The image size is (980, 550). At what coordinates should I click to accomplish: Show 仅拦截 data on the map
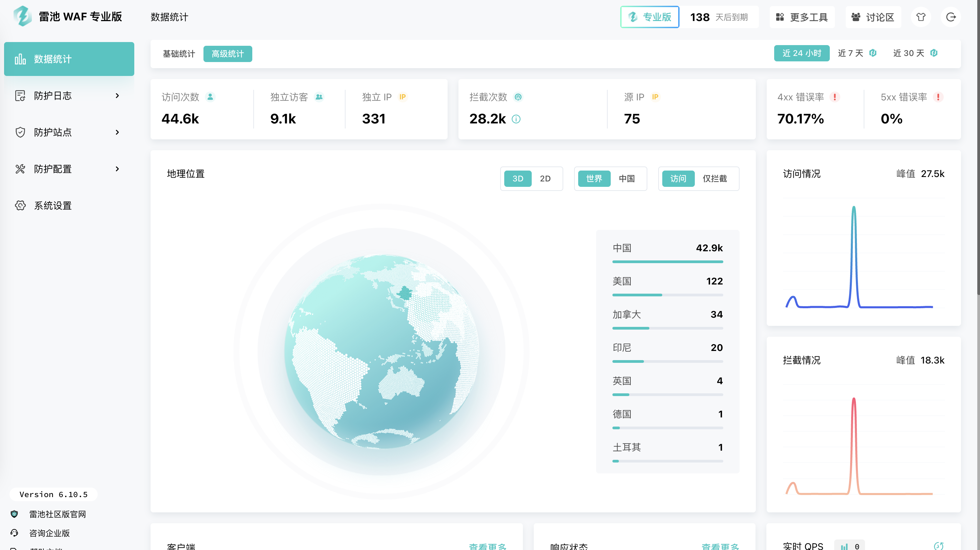pyautogui.click(x=714, y=178)
